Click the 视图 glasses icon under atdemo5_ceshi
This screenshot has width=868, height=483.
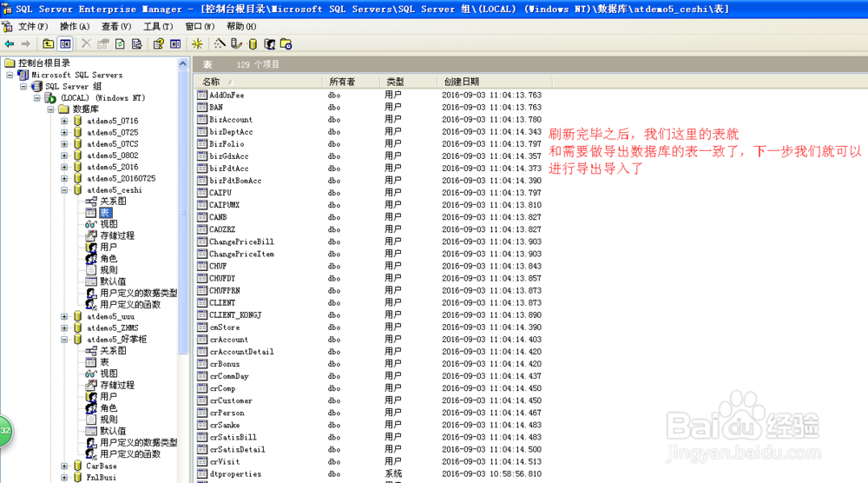91,224
